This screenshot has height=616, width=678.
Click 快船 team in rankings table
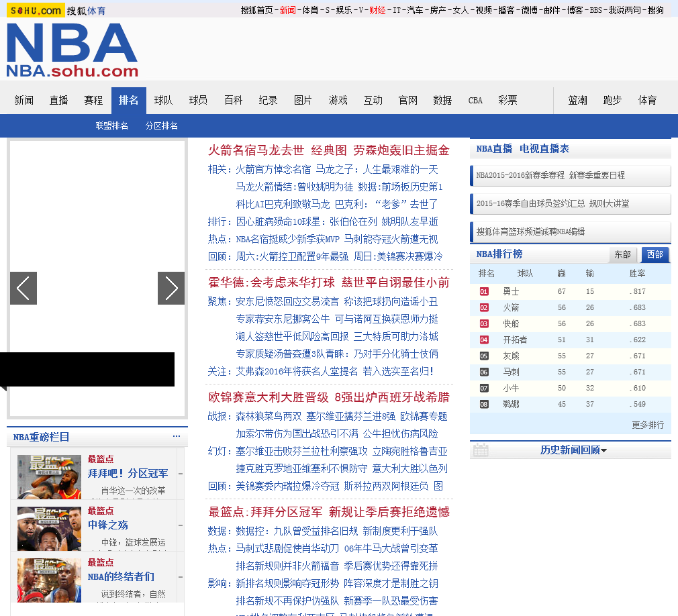pyautogui.click(x=511, y=323)
